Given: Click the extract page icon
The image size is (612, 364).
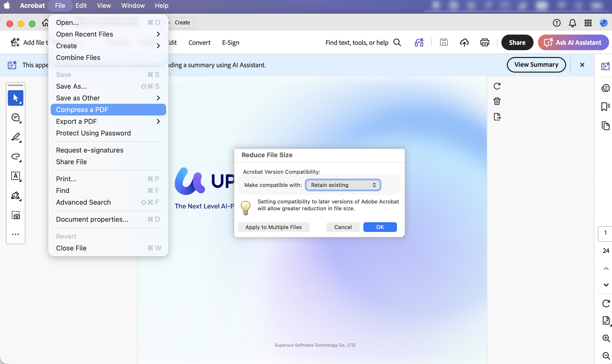Looking at the screenshot, I should (497, 116).
